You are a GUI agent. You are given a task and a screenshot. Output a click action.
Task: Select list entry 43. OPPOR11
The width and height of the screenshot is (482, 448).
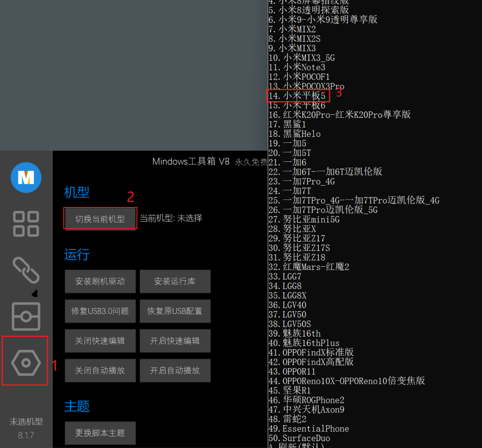click(x=292, y=371)
